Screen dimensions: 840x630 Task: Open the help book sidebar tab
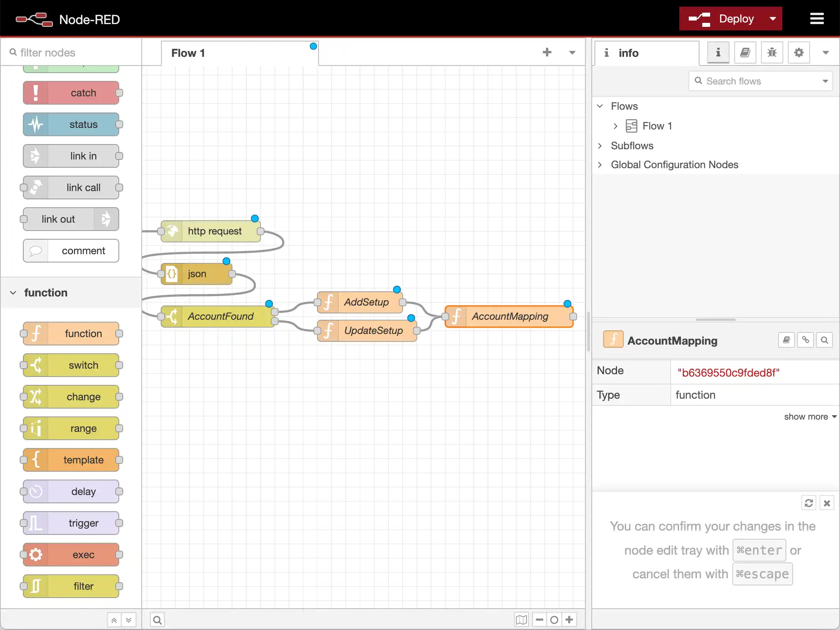(x=745, y=52)
